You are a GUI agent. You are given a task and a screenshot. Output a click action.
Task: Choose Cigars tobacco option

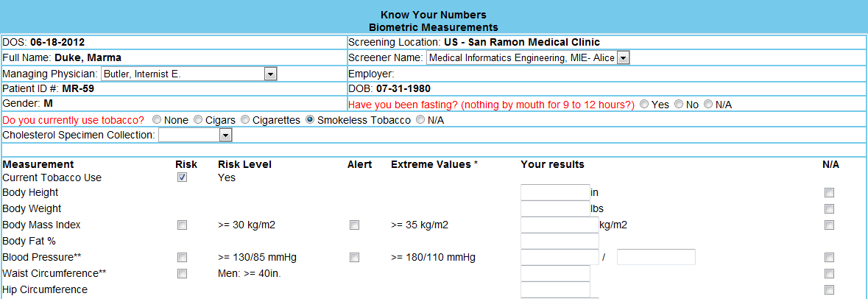coord(197,120)
